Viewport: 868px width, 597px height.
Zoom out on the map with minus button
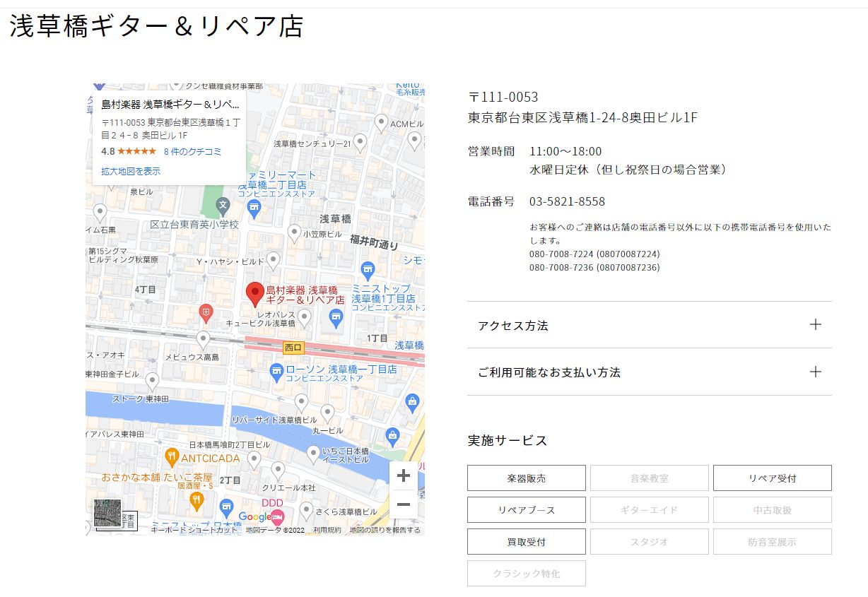tap(404, 504)
